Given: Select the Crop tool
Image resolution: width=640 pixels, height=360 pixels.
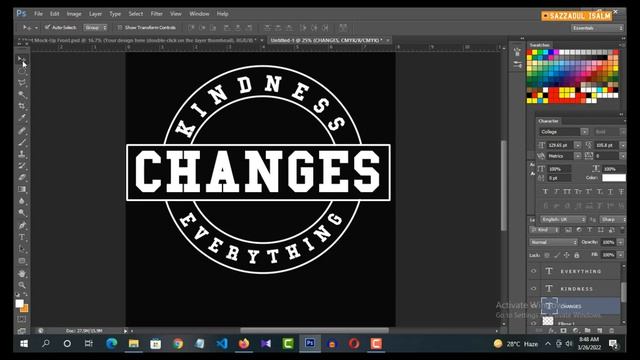Looking at the screenshot, I should tap(22, 107).
